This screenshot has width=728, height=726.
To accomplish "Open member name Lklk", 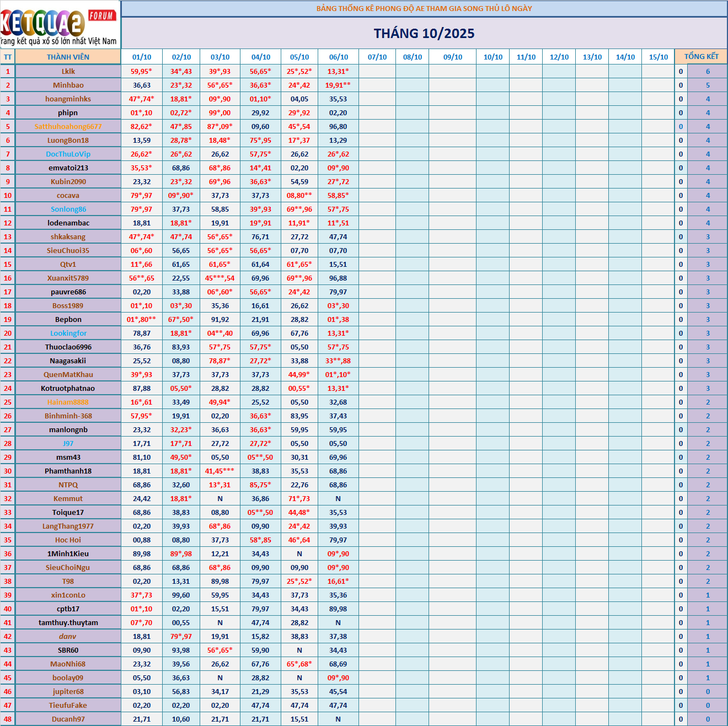I will (68, 71).
